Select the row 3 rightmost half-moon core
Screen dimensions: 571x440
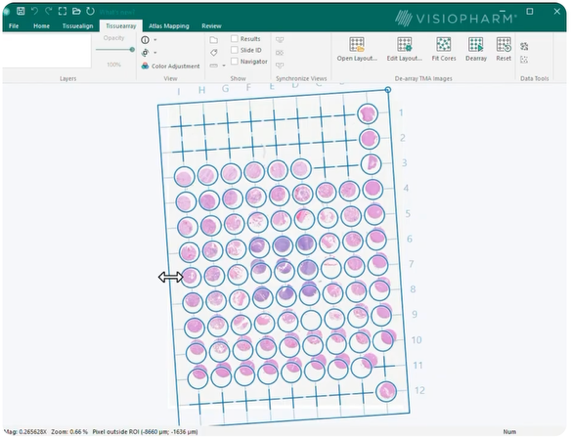click(371, 164)
